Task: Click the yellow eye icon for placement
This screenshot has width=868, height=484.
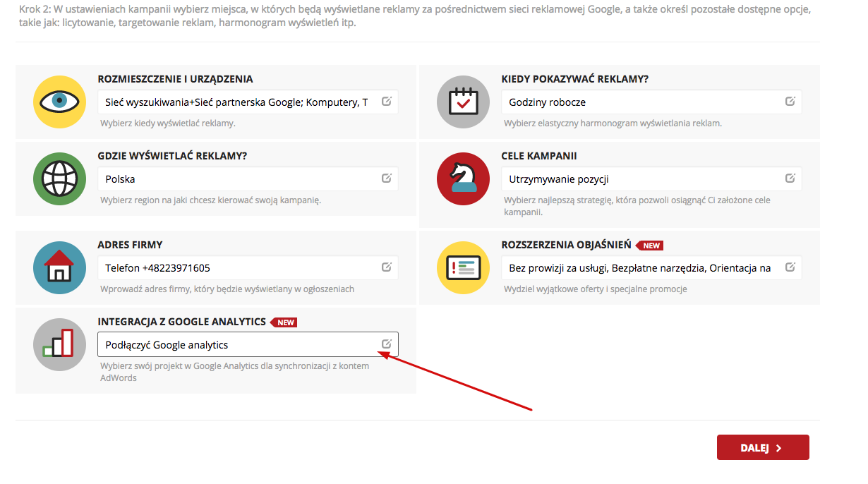Action: pos(59,102)
